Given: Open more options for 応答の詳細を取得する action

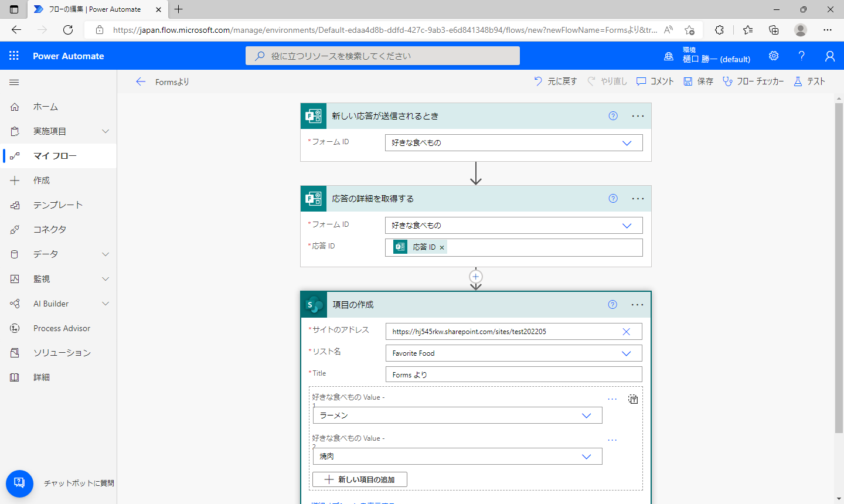Looking at the screenshot, I should click(x=638, y=199).
